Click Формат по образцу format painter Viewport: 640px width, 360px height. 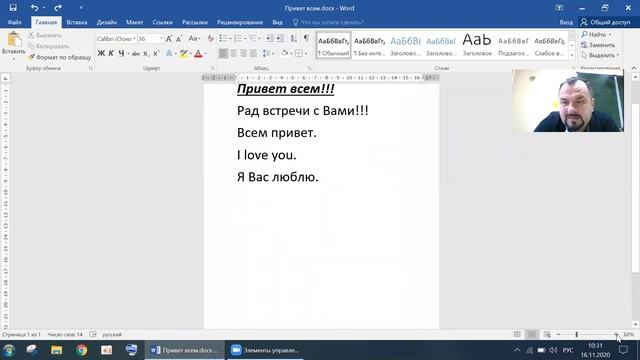pos(60,58)
